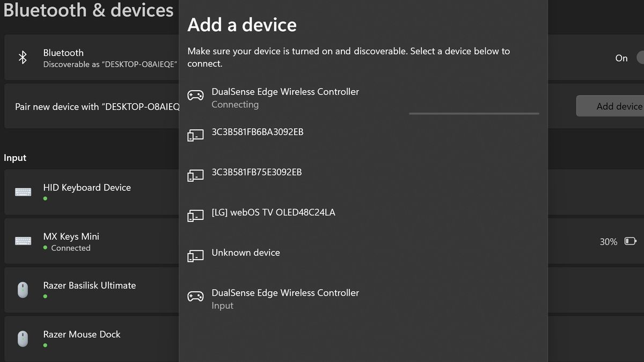Click the Razer Basilisk Ultimate mouse icon
The image size is (644, 362).
click(x=23, y=290)
